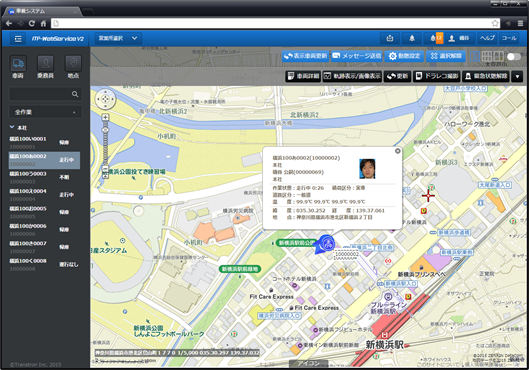Collapse the 本社 vehicle group

pos(12,127)
